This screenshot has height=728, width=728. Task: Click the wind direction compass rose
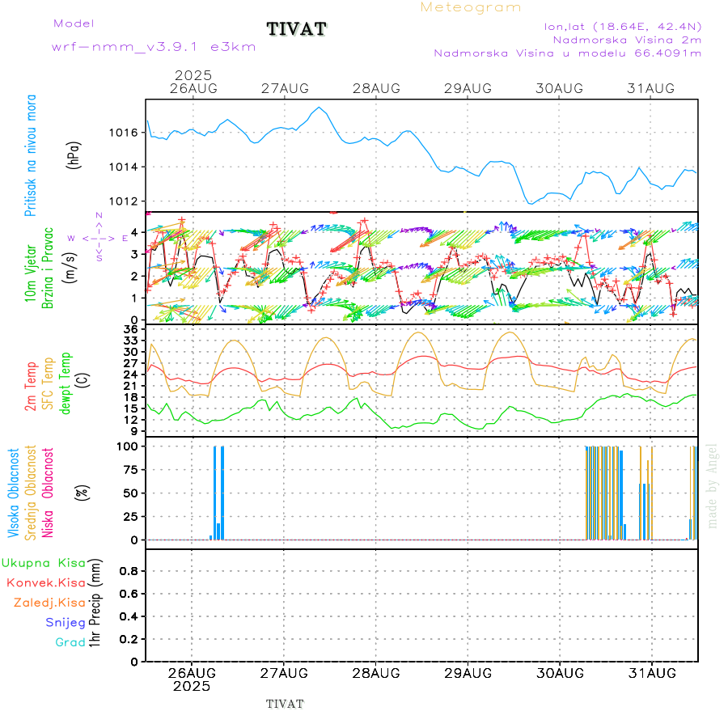pyautogui.click(x=99, y=238)
